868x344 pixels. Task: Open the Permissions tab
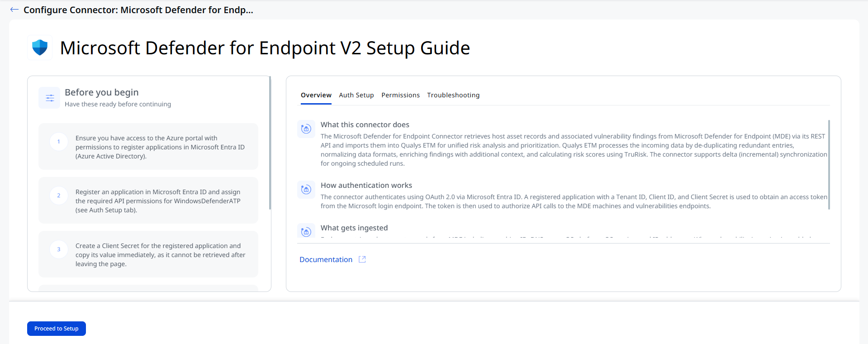400,95
